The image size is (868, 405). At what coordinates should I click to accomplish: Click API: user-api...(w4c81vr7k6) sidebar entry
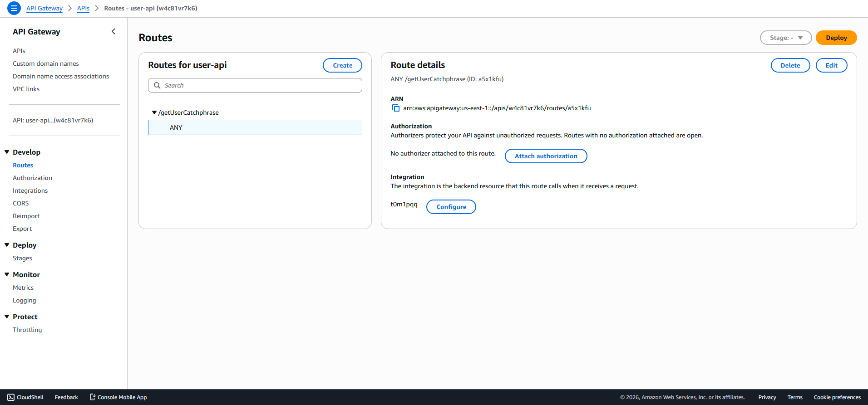(53, 120)
